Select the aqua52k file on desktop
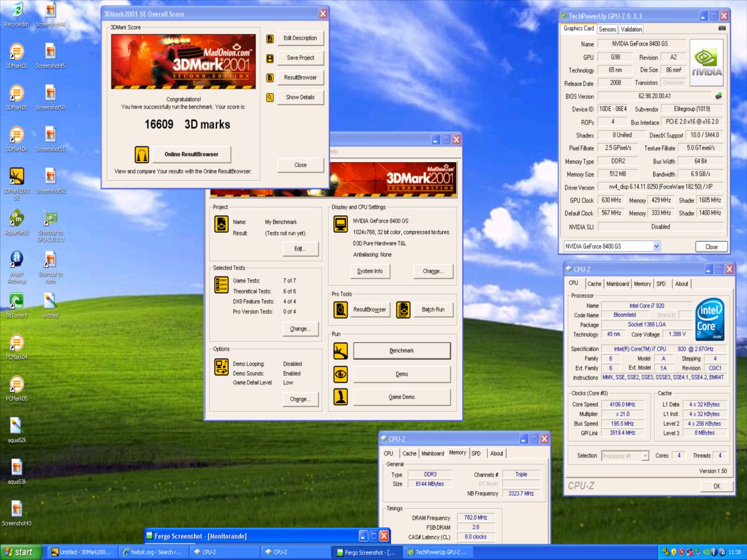This screenshot has width=747, height=560. pos(16,430)
